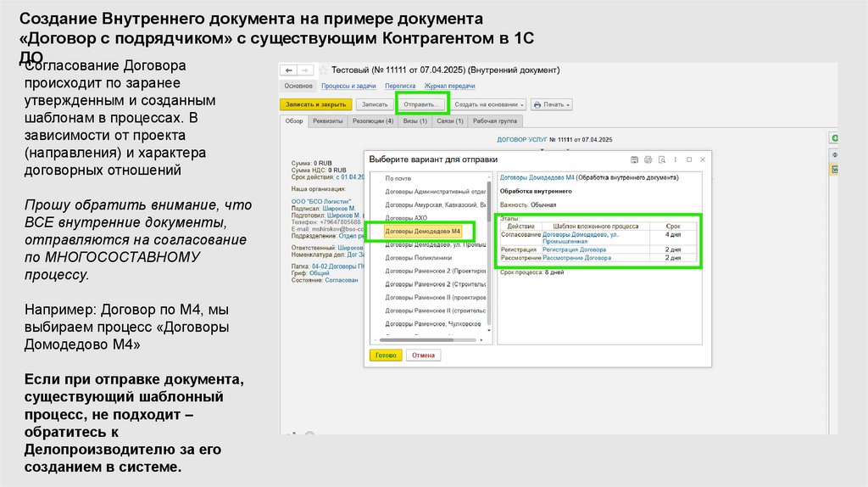The width and height of the screenshot is (868, 487).
Task: Click the print icon in dialog header
Action: [648, 160]
